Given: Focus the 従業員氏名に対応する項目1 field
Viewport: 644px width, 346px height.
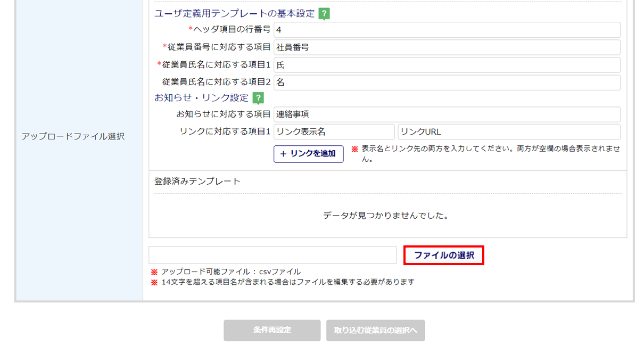Looking at the screenshot, I should (x=447, y=65).
